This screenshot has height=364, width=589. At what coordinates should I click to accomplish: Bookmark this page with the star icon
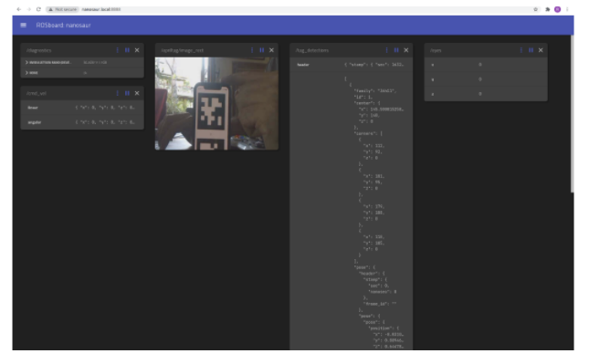point(536,9)
